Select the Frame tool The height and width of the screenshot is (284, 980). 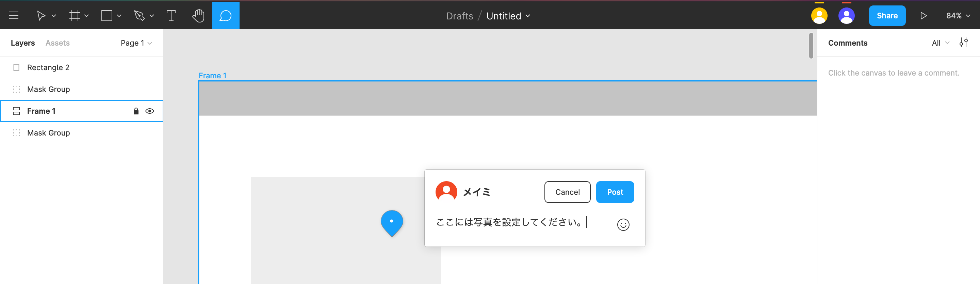click(75, 16)
